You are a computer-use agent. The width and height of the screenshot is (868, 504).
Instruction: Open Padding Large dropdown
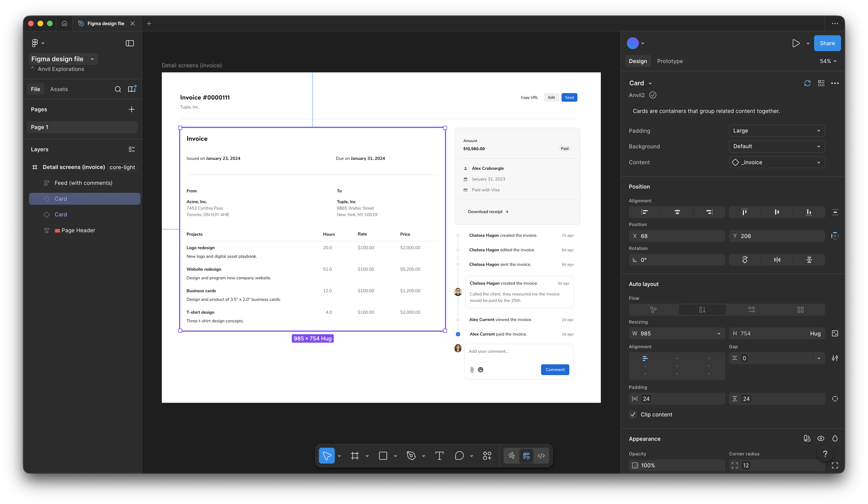click(777, 131)
